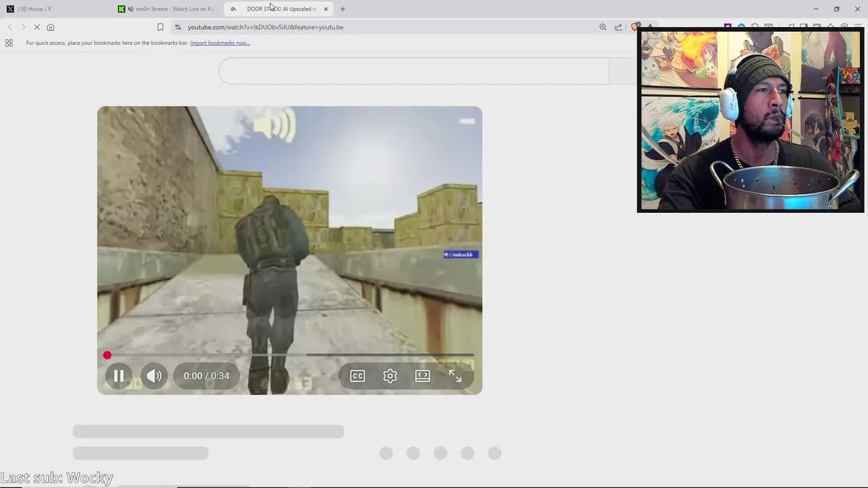Open the zoom magnifier in the address bar

pyautogui.click(x=603, y=27)
